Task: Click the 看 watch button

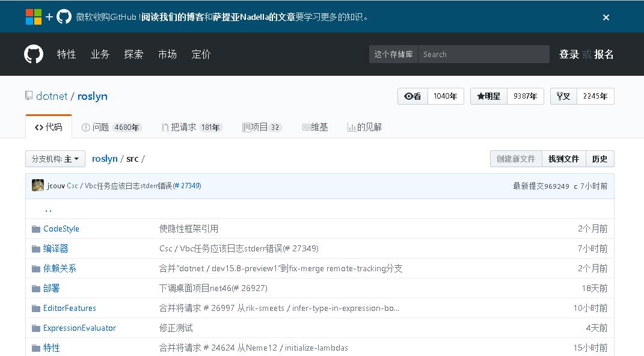Action: click(x=412, y=96)
